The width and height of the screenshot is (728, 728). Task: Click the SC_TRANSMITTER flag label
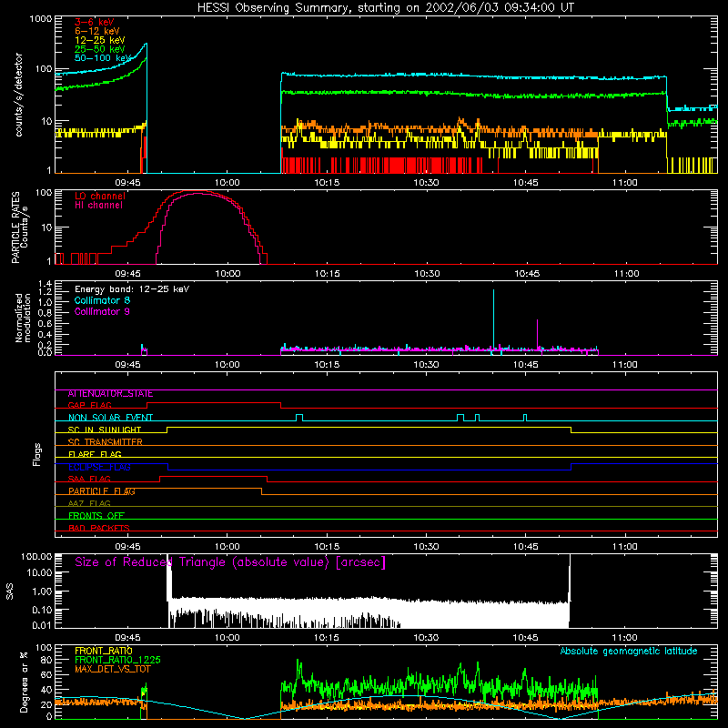106,442
